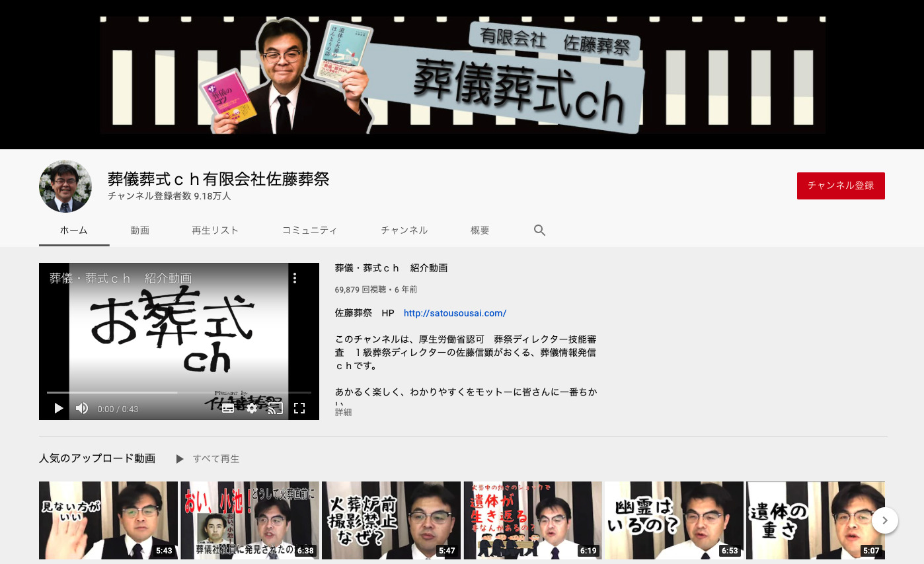Screen dimensions: 924x564
Task: Open the 遺体が生き返る video thumbnail
Action: click(x=533, y=520)
